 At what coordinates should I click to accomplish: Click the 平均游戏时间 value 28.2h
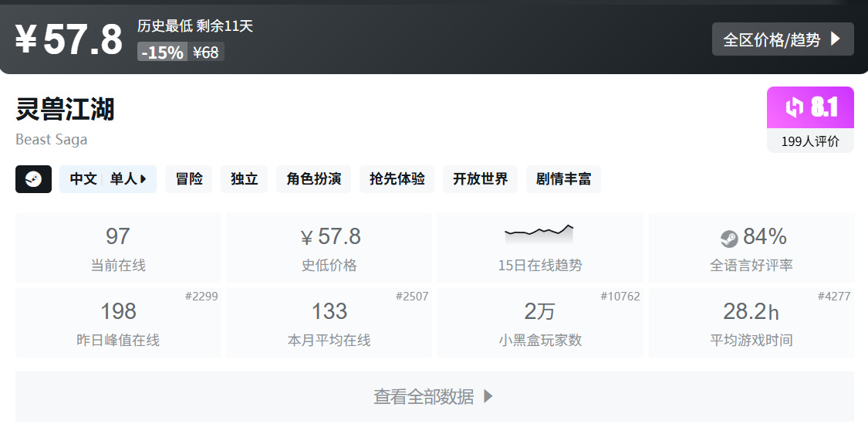[x=751, y=311]
